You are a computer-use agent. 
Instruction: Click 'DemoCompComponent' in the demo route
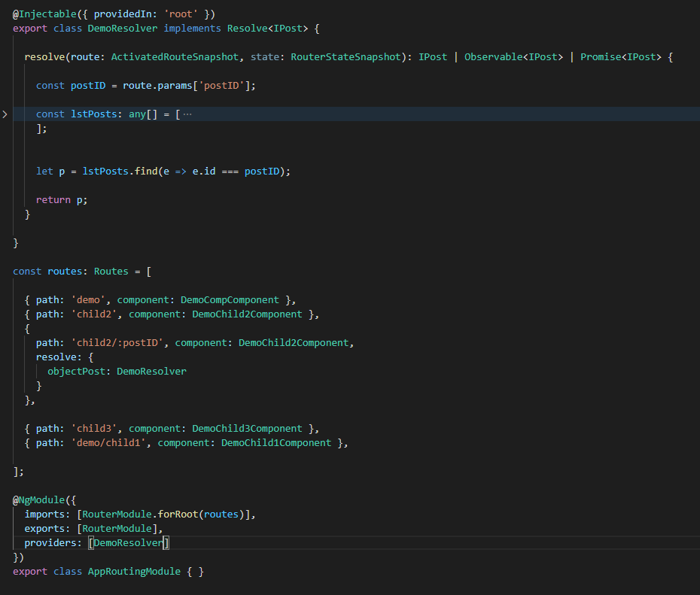tap(230, 299)
